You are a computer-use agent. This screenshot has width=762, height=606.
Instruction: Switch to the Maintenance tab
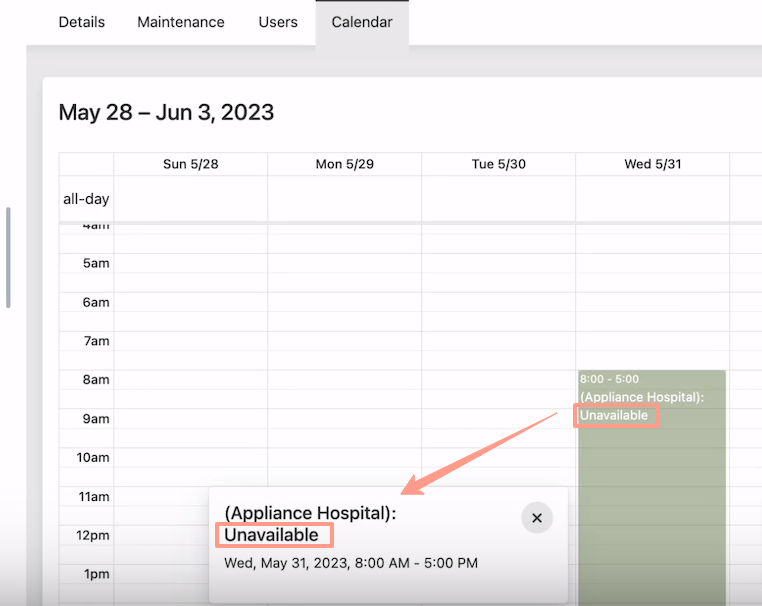(181, 22)
